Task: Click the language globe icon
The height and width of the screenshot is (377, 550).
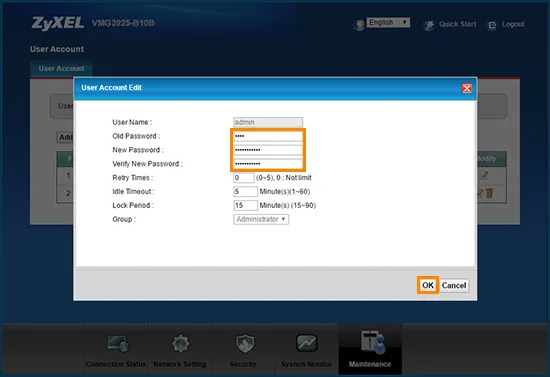Action: click(x=359, y=25)
